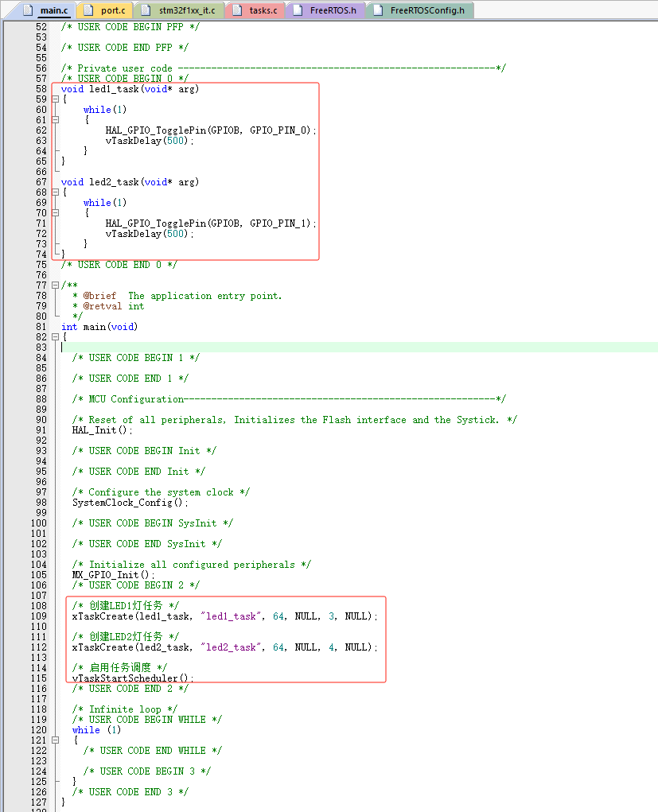Viewport: 658px width, 812px height.
Task: Collapse the while block at line 70
Action: [56, 213]
